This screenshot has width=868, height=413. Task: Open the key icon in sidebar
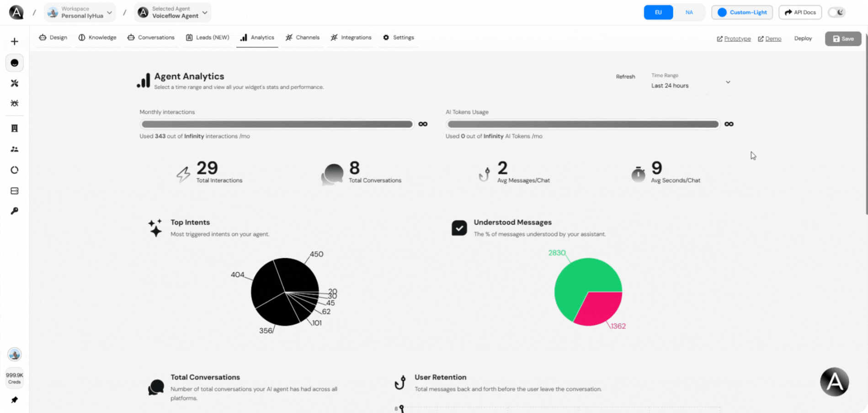point(15,211)
